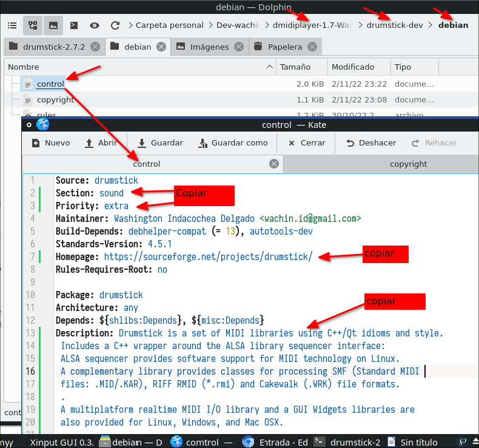Image resolution: width=479 pixels, height=448 pixels.
Task: Close control tab in Kate
Action: pyautogui.click(x=274, y=164)
